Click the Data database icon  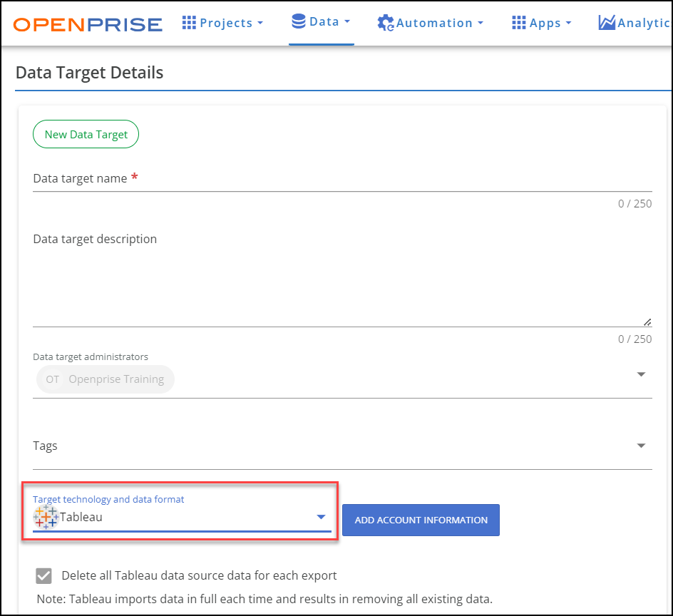[x=298, y=21]
